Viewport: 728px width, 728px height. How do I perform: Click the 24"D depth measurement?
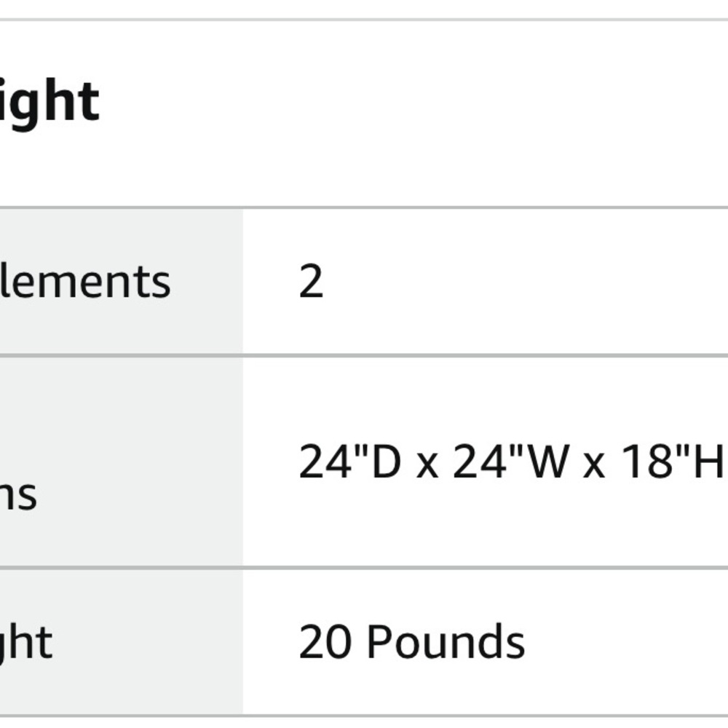(349, 462)
